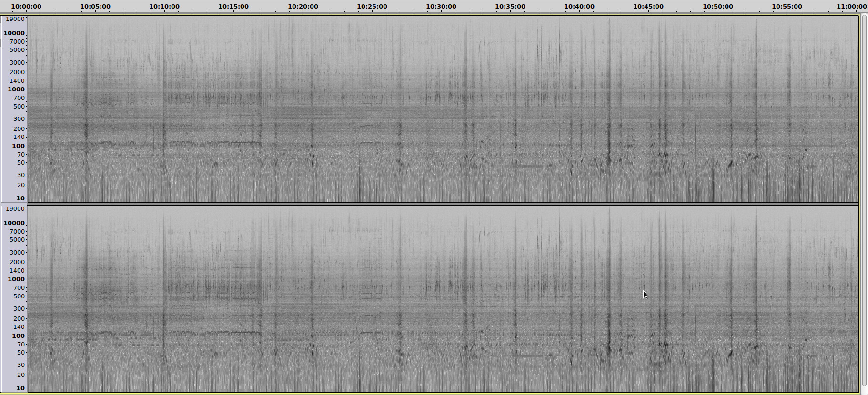Screen dimensions: 868x395
Task: Click the 1000 Hz label on the lower frequency scale
Action: coord(16,279)
